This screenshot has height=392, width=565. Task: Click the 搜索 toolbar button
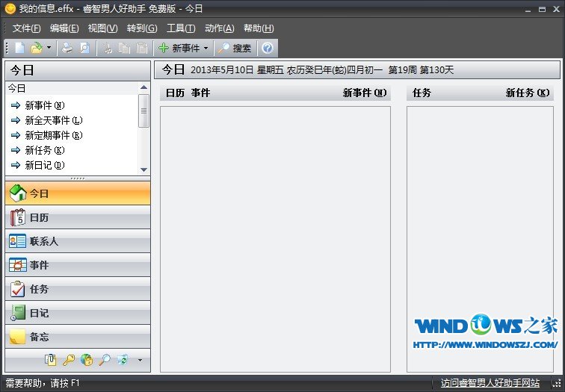click(x=235, y=49)
